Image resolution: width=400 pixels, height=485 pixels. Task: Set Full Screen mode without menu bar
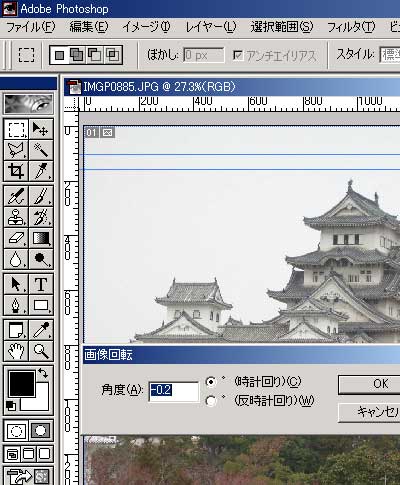(x=45, y=454)
